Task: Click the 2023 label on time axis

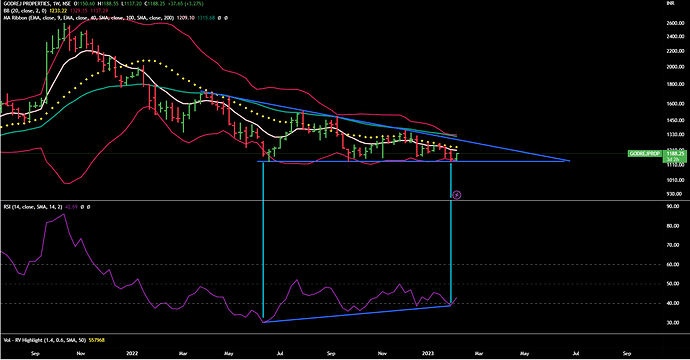Action: (428, 353)
